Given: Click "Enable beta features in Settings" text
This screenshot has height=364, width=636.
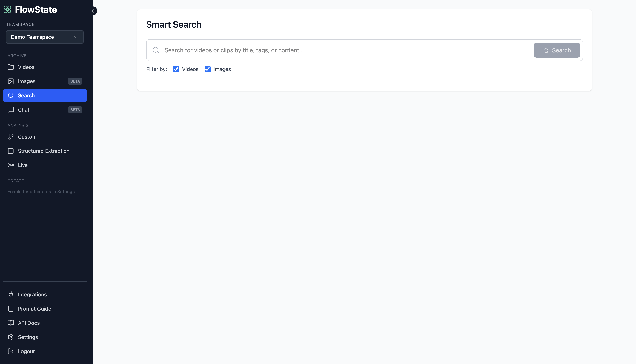Looking at the screenshot, I should pos(41,192).
